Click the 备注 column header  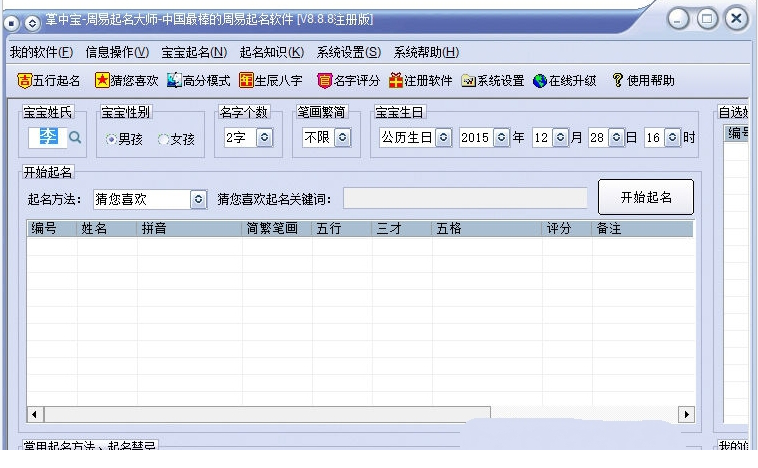coord(642,228)
